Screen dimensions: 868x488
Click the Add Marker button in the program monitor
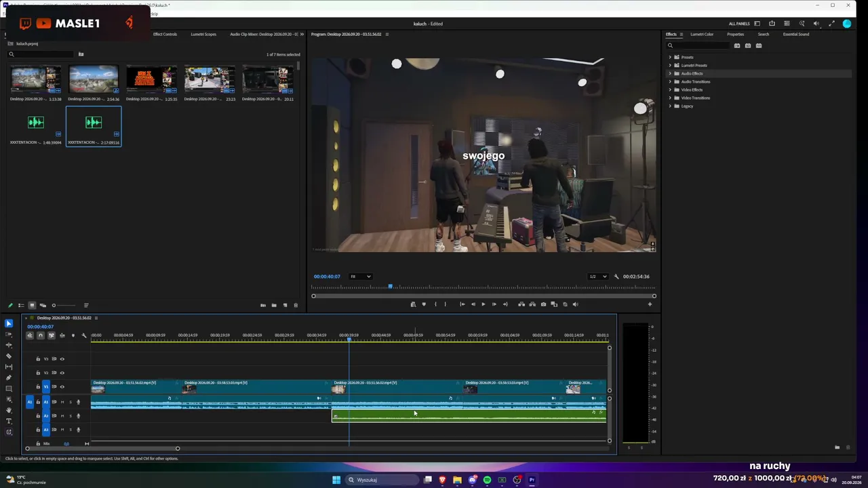(424, 304)
